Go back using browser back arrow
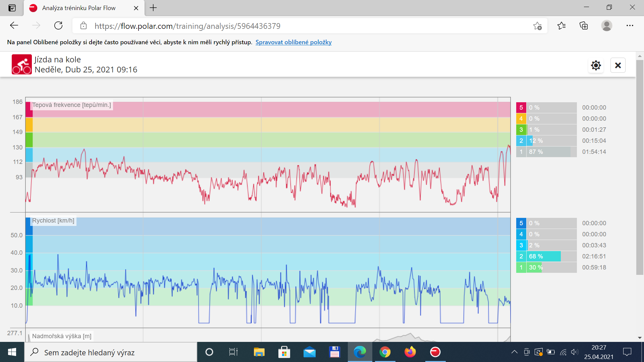 [14, 26]
